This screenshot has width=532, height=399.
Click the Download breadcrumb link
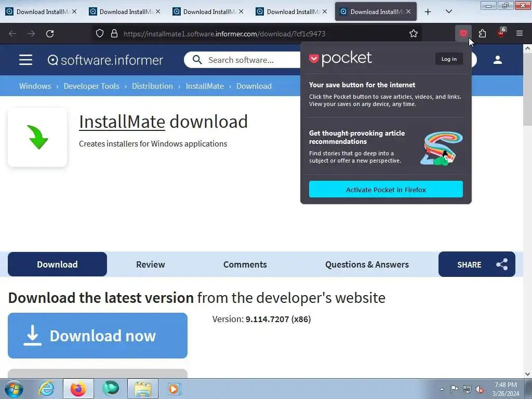pos(254,86)
